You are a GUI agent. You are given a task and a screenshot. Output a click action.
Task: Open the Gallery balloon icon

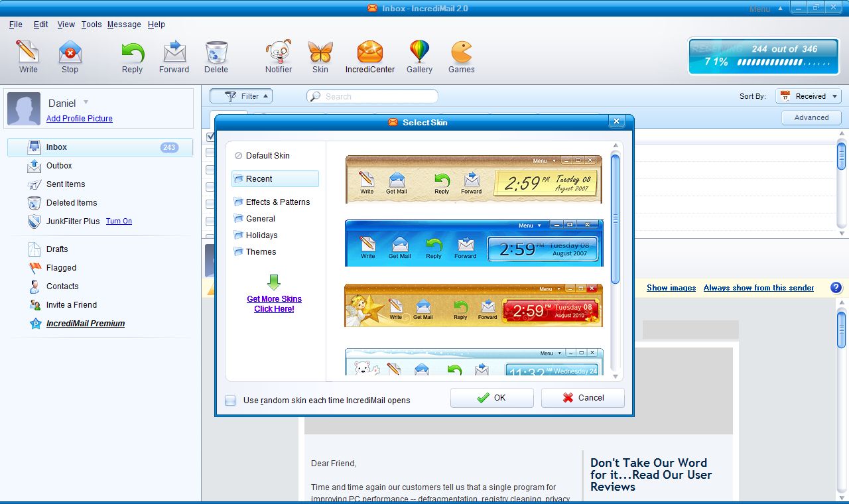[420, 56]
